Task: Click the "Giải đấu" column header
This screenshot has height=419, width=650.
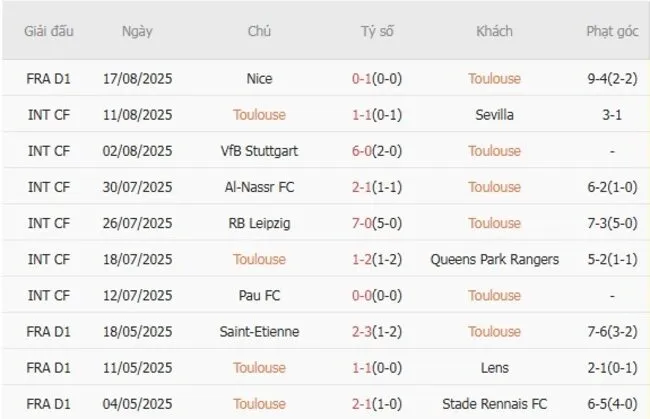Action: click(x=49, y=31)
